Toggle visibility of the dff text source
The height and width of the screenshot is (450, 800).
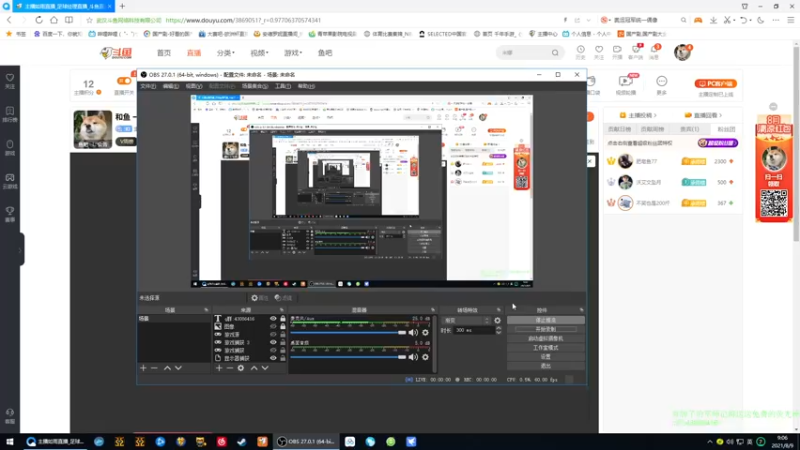pos(273,318)
